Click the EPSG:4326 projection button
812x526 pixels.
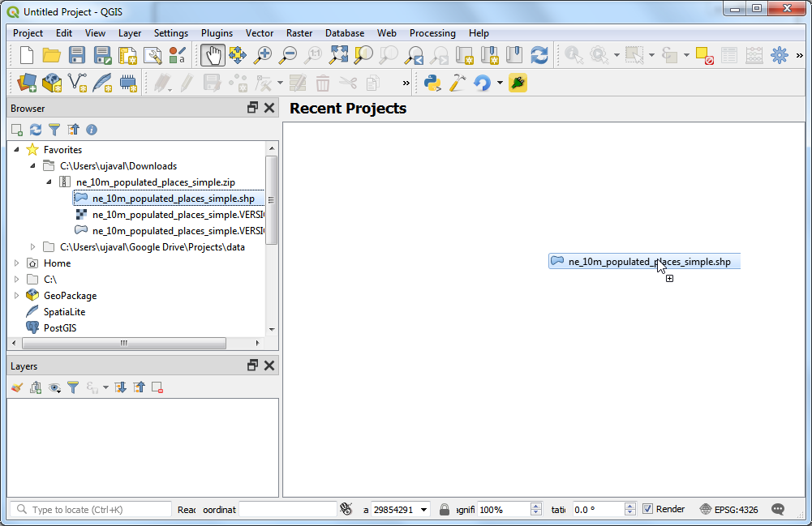(729, 510)
